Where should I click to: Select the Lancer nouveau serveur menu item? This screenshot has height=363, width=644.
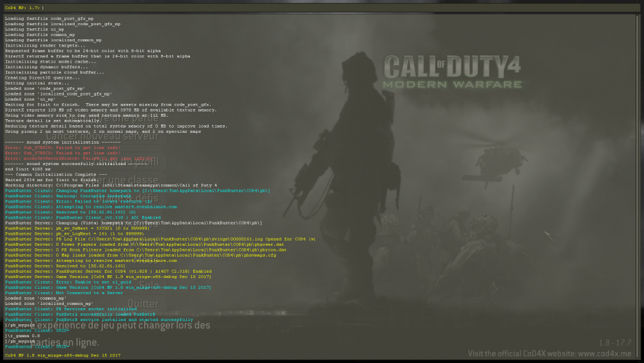[x=102, y=136]
